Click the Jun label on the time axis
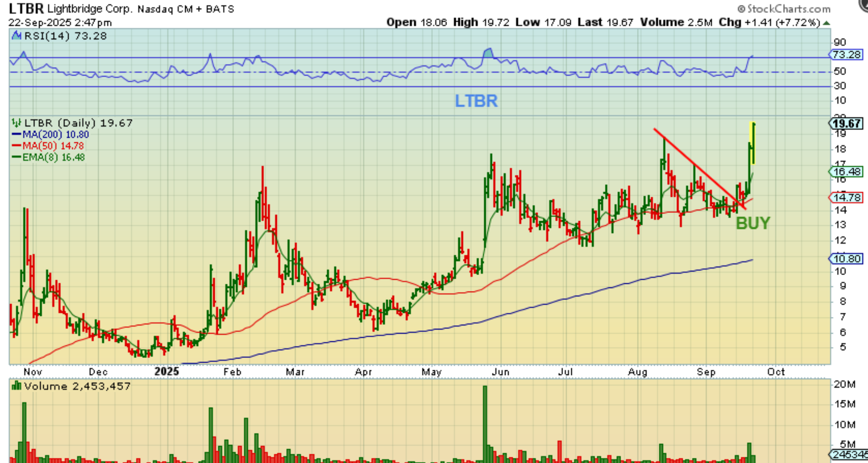 (x=500, y=372)
